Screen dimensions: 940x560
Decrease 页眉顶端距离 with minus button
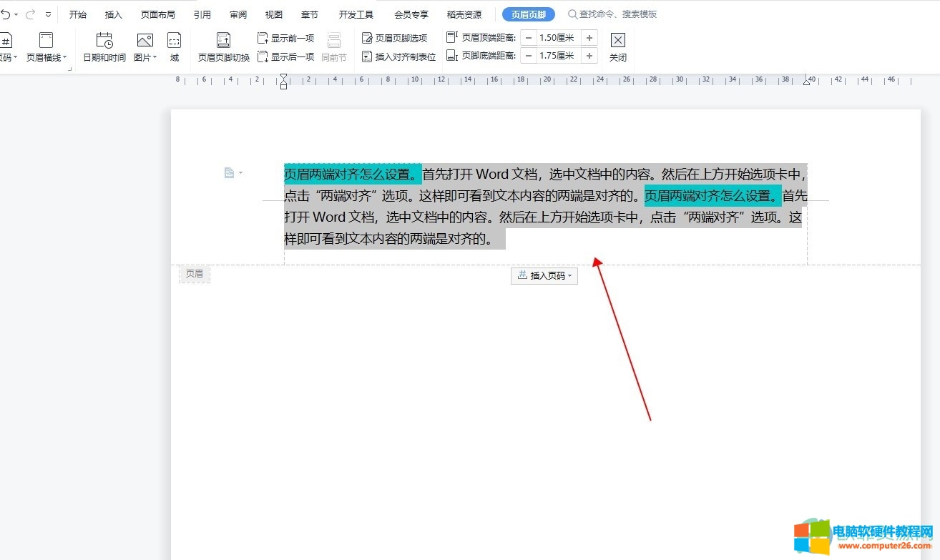[529, 38]
